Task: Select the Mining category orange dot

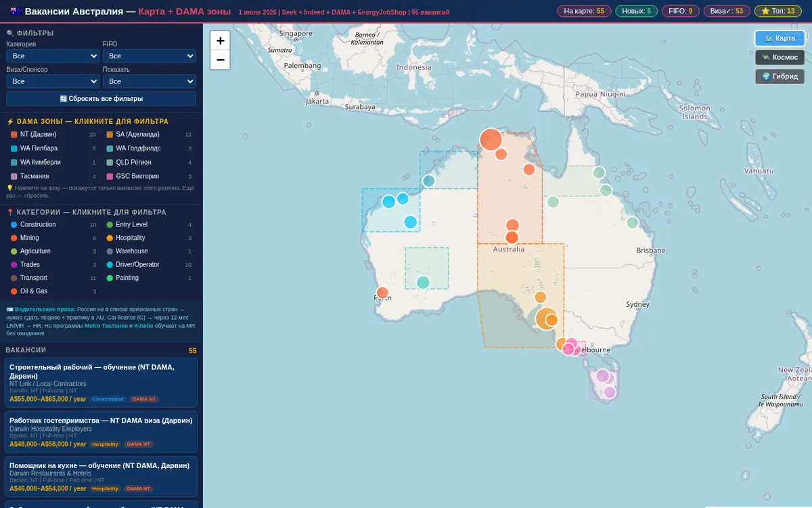Action: [14, 238]
